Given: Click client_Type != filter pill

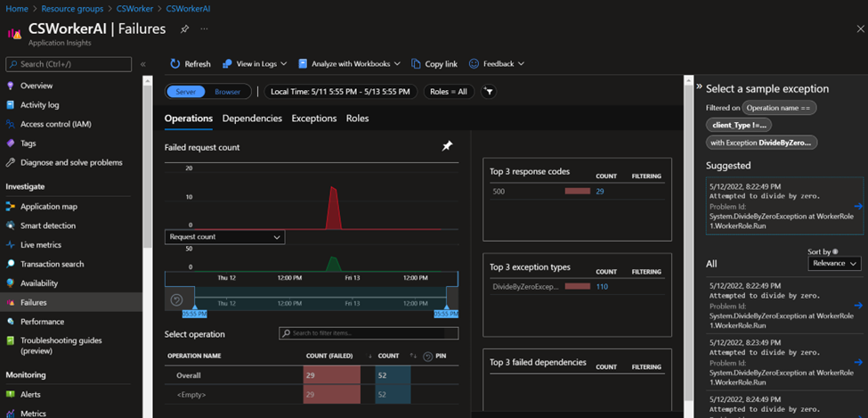Looking at the screenshot, I should (739, 126).
